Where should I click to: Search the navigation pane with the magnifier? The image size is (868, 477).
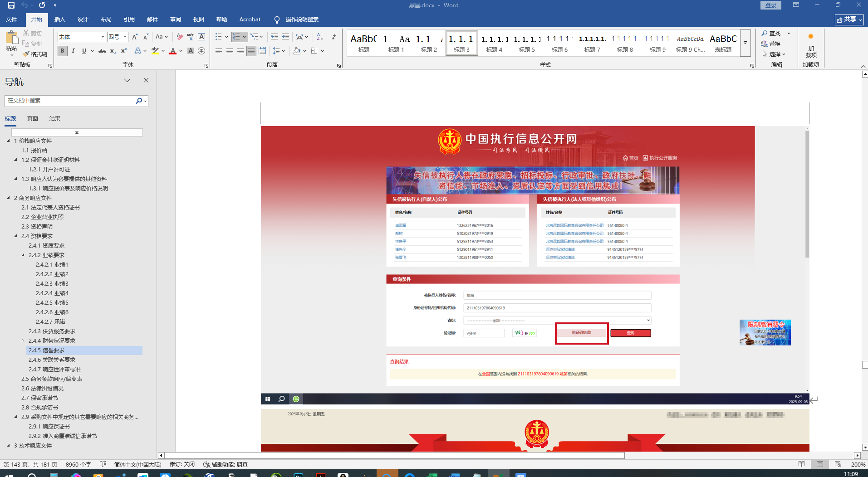(x=139, y=101)
